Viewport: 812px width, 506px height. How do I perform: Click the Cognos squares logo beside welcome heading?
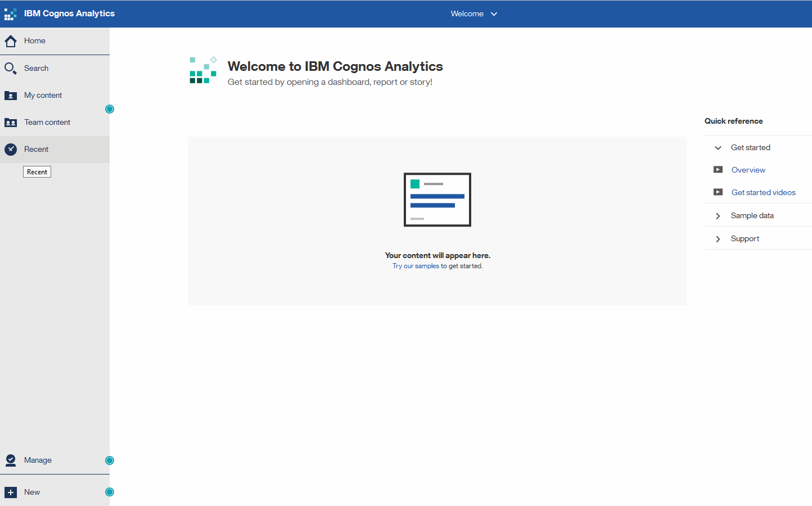(203, 70)
